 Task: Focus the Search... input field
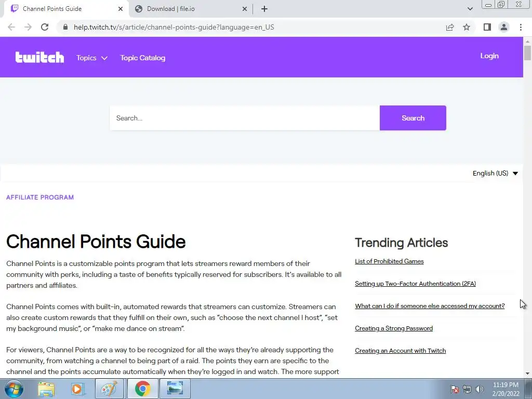pos(245,118)
